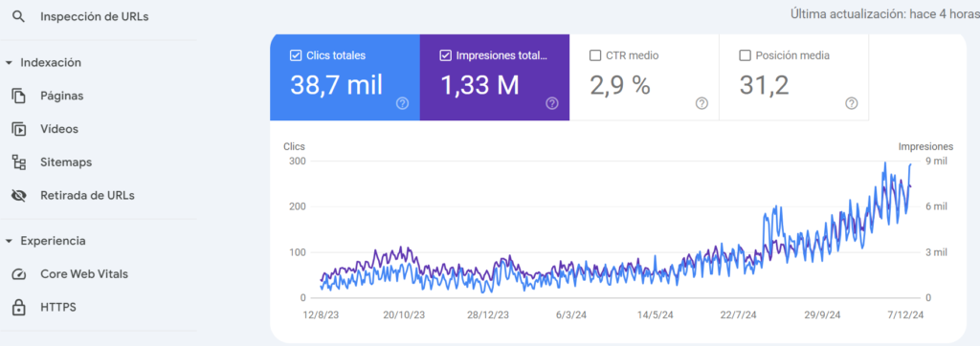Open help icon on Impresiones totales card
The image size is (980, 346).
tap(552, 103)
